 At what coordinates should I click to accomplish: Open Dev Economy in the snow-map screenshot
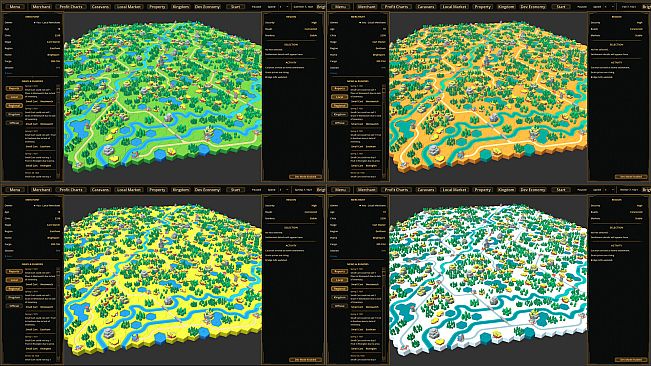533,190
